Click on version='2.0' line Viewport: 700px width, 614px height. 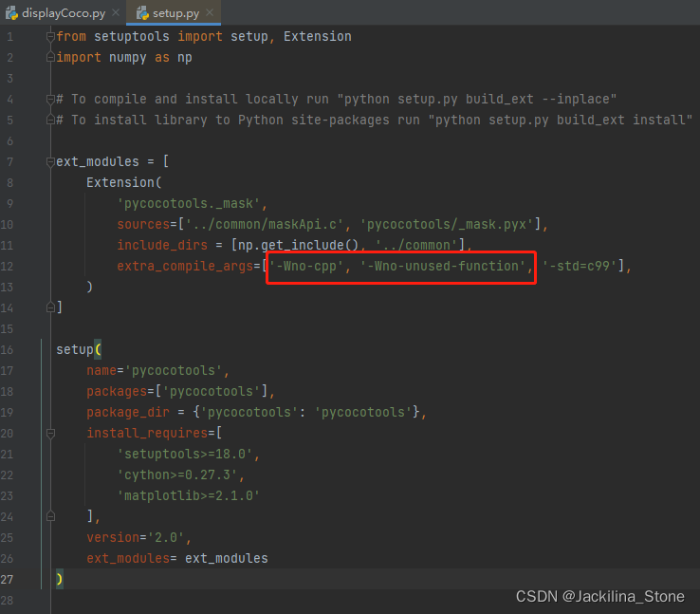pos(139,538)
